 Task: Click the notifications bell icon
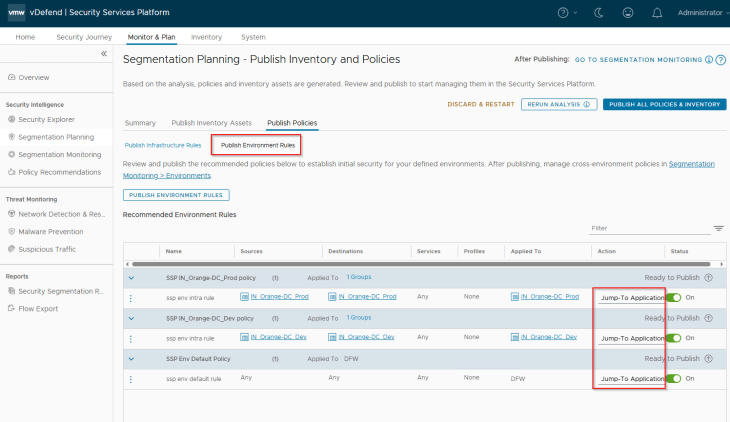(656, 13)
